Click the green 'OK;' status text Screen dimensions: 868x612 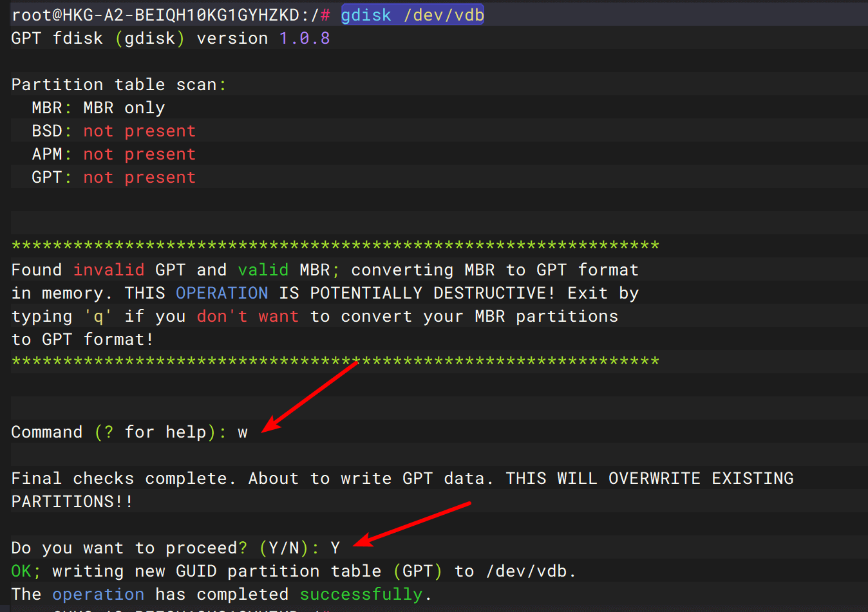click(x=26, y=571)
